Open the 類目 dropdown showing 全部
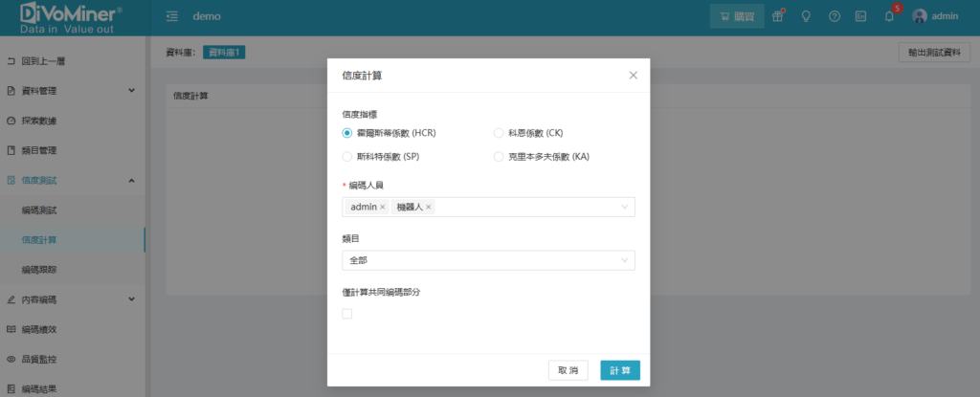The width and height of the screenshot is (980, 397). (487, 260)
